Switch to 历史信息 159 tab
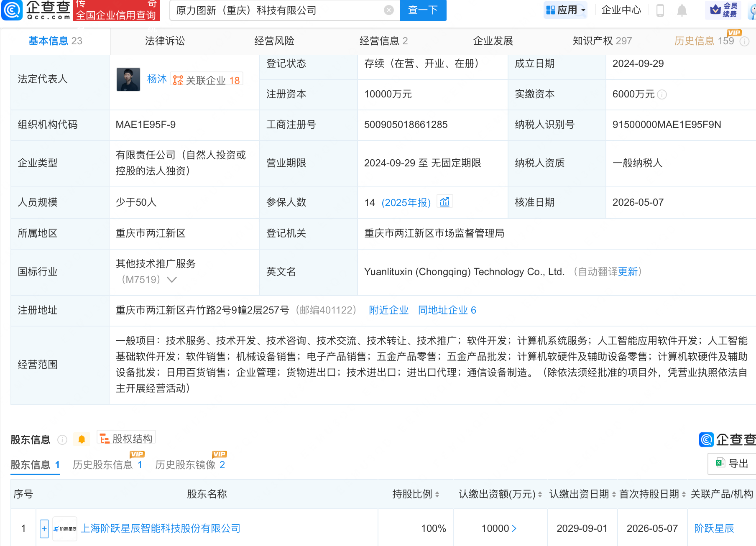Image resolution: width=756 pixels, height=546 pixels. coord(704,41)
